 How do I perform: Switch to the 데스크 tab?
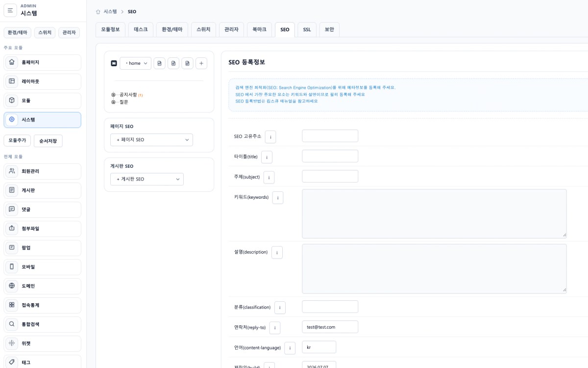tap(141, 29)
